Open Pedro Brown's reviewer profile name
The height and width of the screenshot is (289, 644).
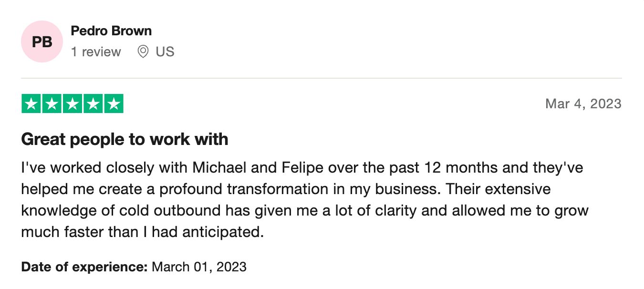(111, 31)
